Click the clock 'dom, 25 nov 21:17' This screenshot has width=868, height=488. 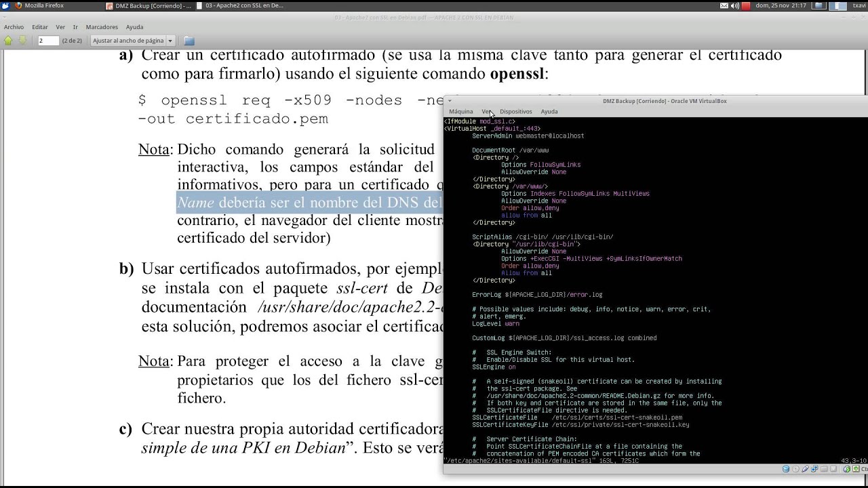pyautogui.click(x=781, y=5)
